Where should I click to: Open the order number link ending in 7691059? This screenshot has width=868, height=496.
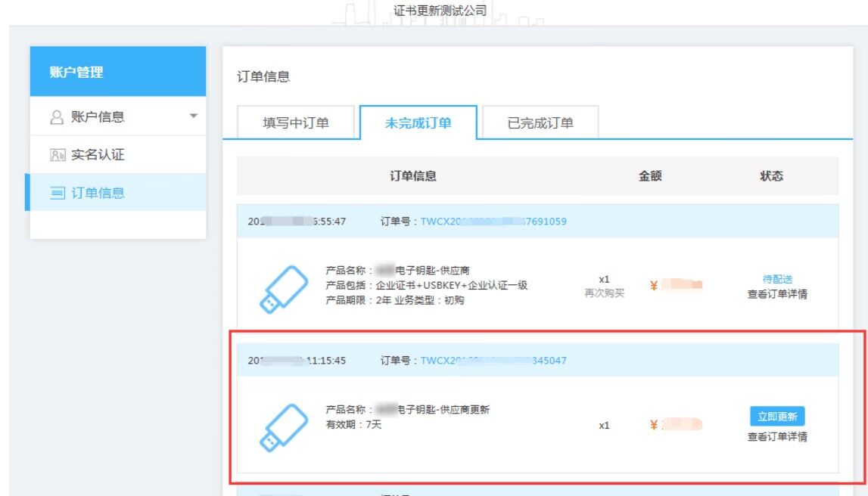[x=493, y=222]
